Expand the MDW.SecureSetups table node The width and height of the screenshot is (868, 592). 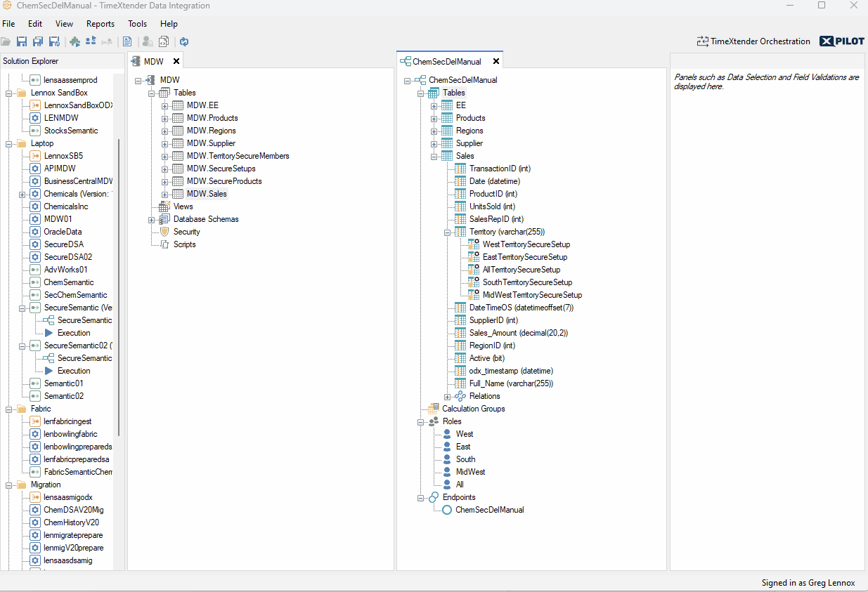coord(164,169)
